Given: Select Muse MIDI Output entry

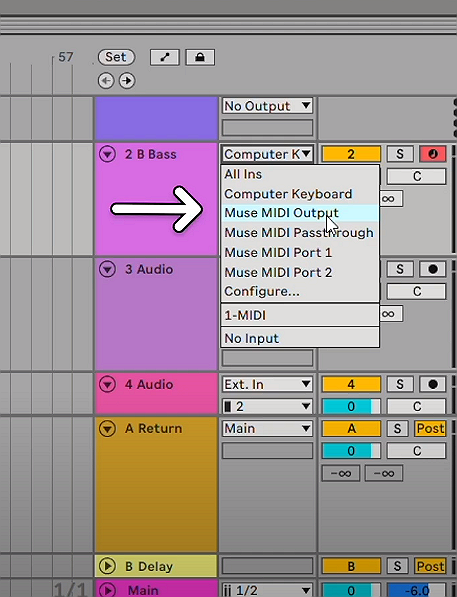Looking at the screenshot, I should (300, 213).
